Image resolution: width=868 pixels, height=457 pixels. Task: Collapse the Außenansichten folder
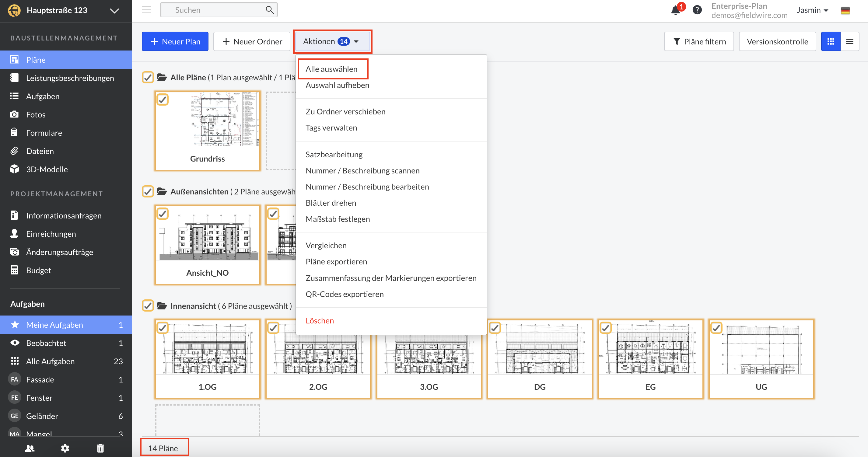click(x=162, y=192)
